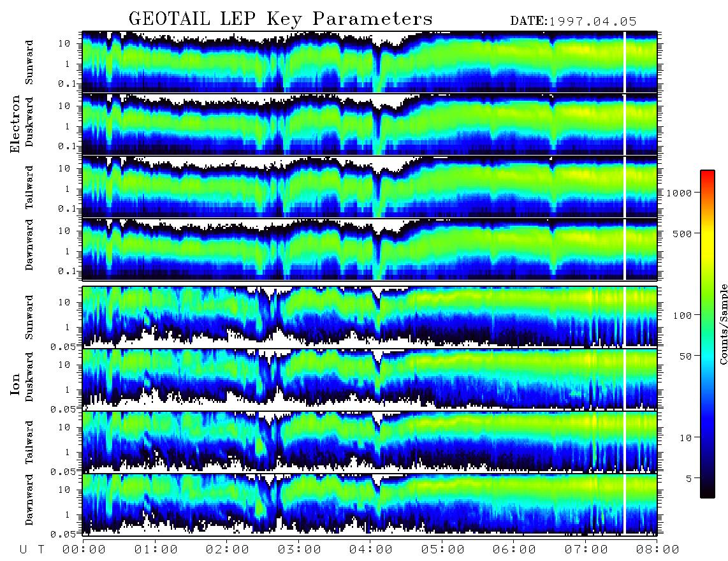Click the "04:00" time tick label
This screenshot has width=728, height=561.
[371, 550]
